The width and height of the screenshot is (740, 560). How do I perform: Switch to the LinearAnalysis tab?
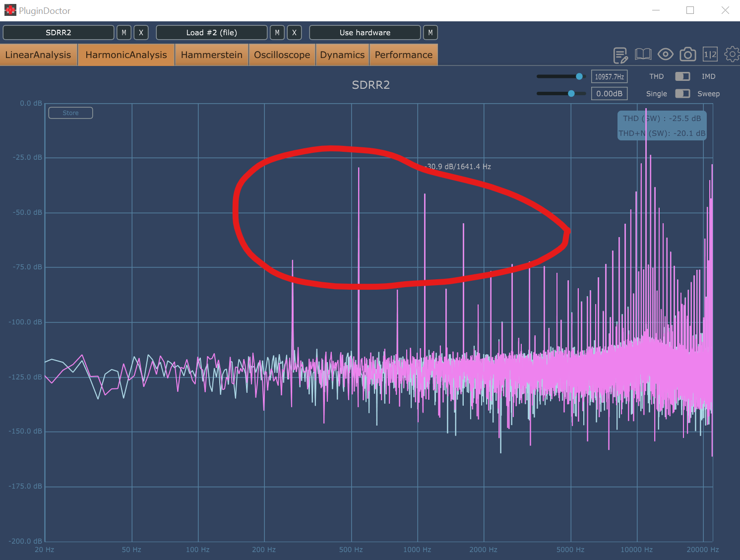[38, 55]
